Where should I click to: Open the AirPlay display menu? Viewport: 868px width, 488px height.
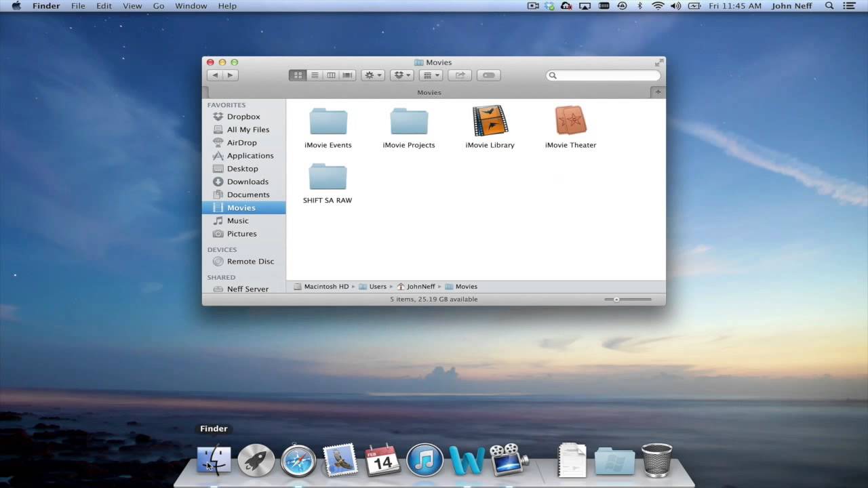(x=585, y=6)
